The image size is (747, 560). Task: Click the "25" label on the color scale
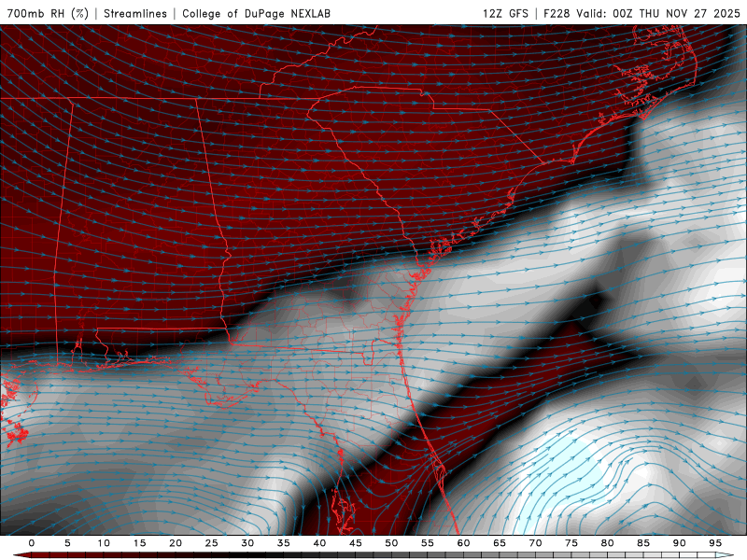(x=212, y=543)
